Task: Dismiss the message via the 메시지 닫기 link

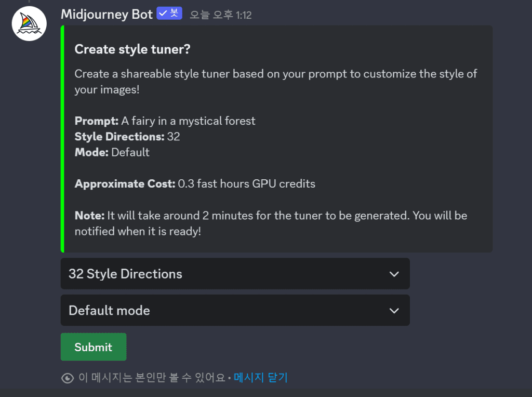Action: click(x=260, y=377)
